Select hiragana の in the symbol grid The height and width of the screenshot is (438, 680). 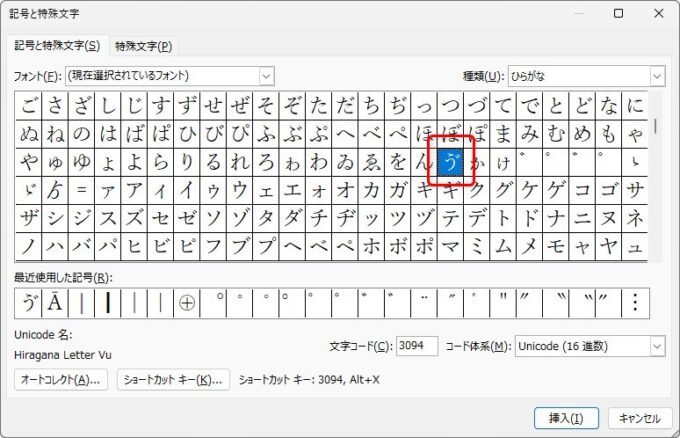pyautogui.click(x=81, y=134)
